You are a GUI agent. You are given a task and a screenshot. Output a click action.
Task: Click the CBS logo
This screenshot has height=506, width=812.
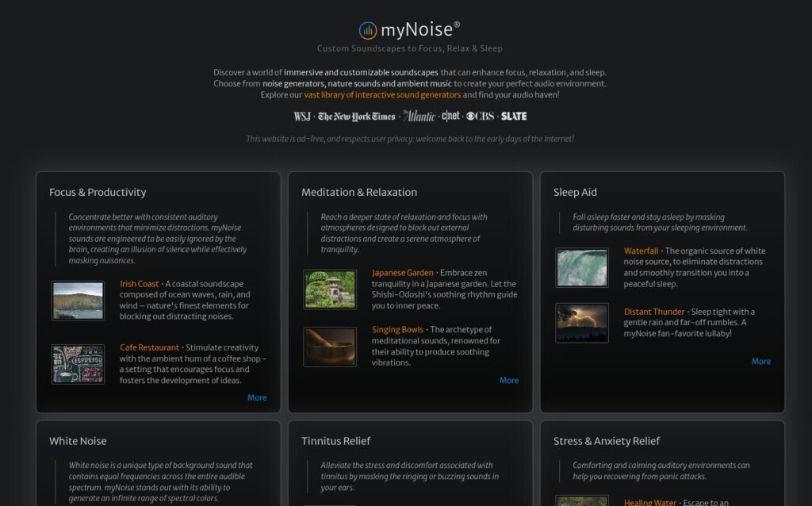click(x=480, y=117)
